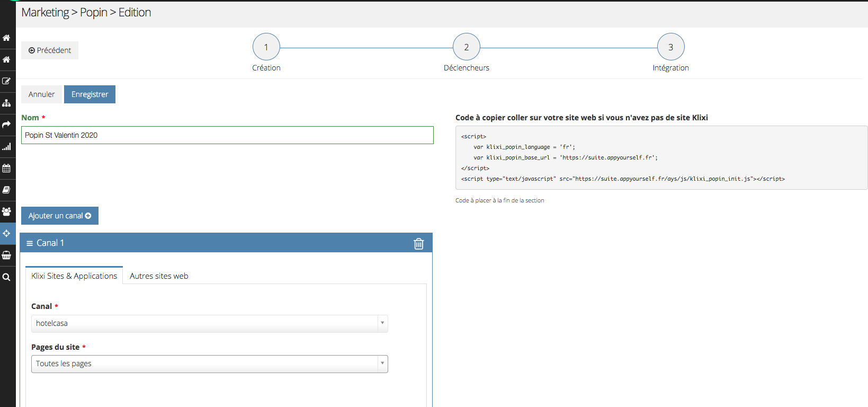Click the share arrow icon in the sidebar
Screen dimensions: 868x407
click(x=6, y=125)
